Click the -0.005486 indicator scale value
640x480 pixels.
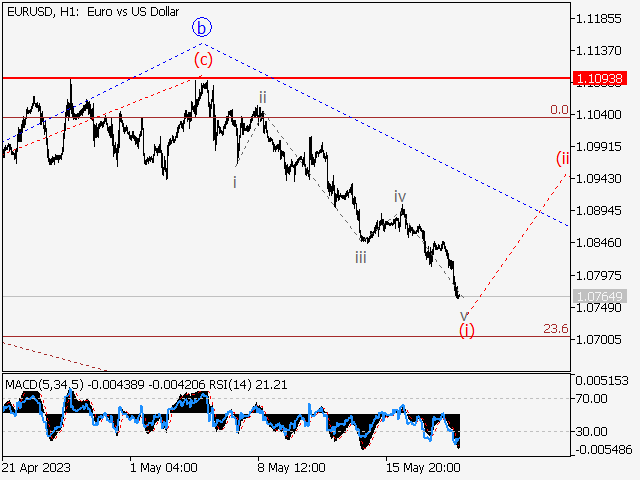point(603,450)
